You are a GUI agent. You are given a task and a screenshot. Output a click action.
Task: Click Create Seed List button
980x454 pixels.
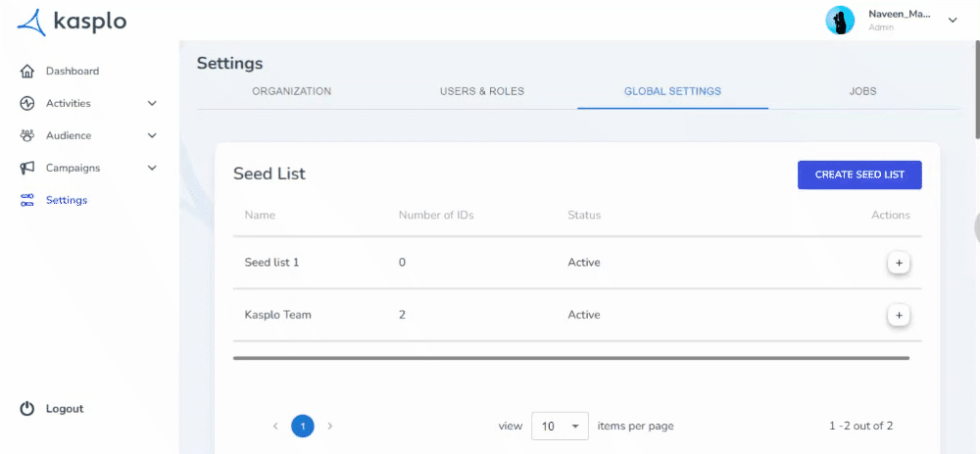(x=859, y=176)
